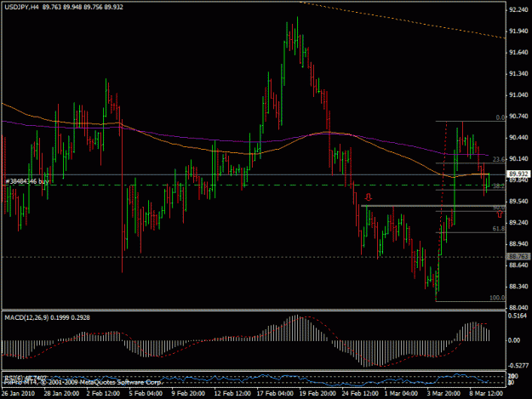Select Fibonacci level label 100.0
Screen dimensions: 532x399
pos(497,298)
